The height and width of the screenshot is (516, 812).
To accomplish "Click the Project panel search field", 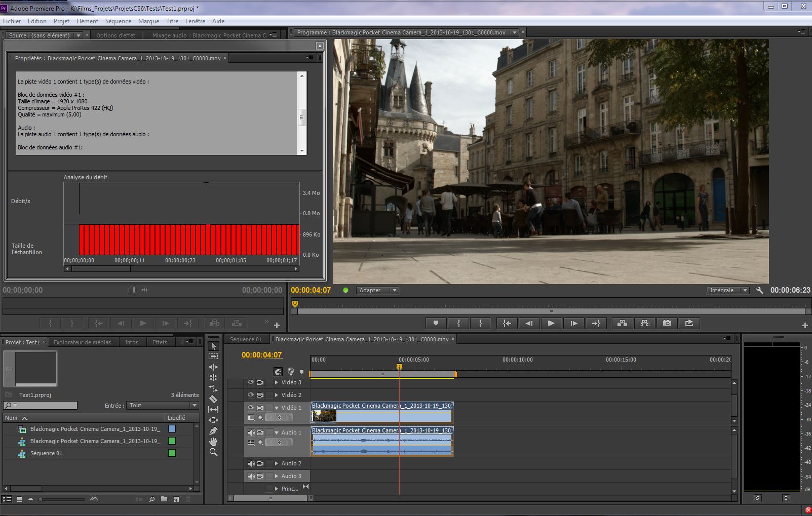I will [41, 405].
